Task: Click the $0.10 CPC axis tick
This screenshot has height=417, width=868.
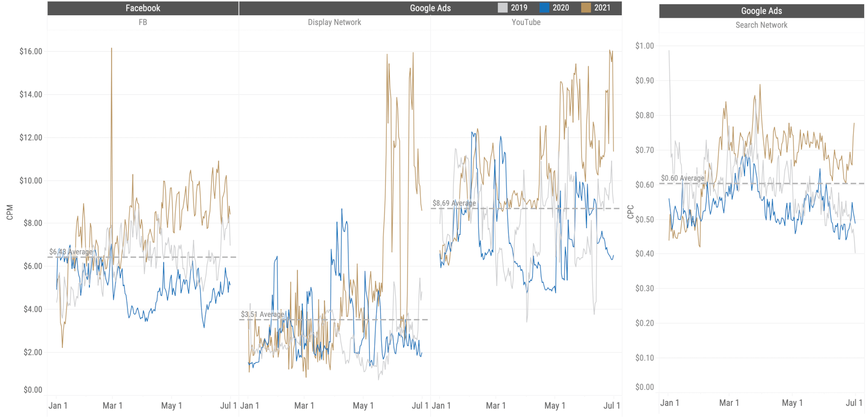Action: [x=645, y=358]
